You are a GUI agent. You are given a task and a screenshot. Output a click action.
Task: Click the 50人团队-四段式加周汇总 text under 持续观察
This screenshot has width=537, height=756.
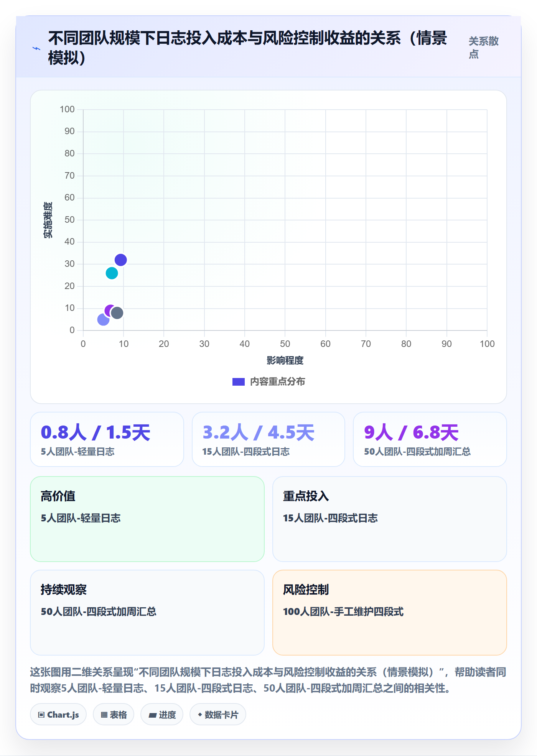99,612
